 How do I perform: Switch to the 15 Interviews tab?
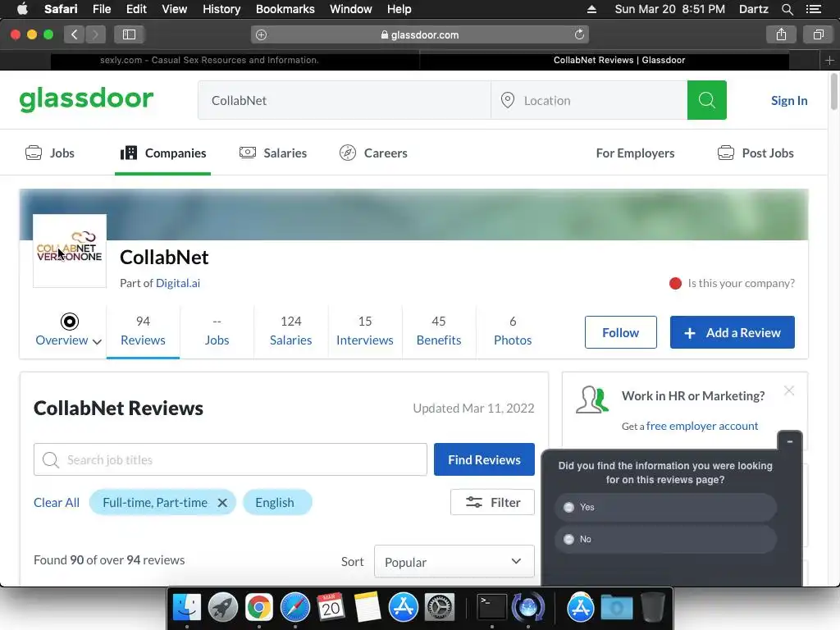point(365,331)
